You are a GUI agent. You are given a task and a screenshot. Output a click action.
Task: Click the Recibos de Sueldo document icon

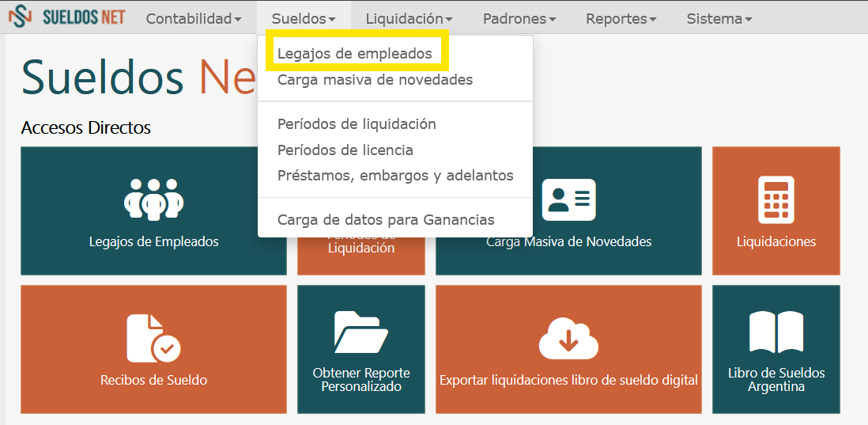pyautogui.click(x=153, y=339)
